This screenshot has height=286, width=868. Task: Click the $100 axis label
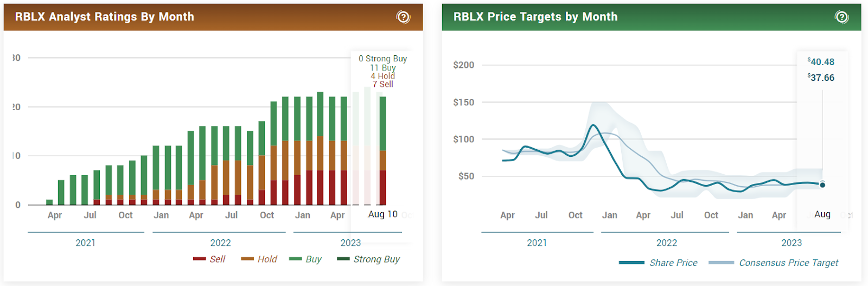coord(464,139)
